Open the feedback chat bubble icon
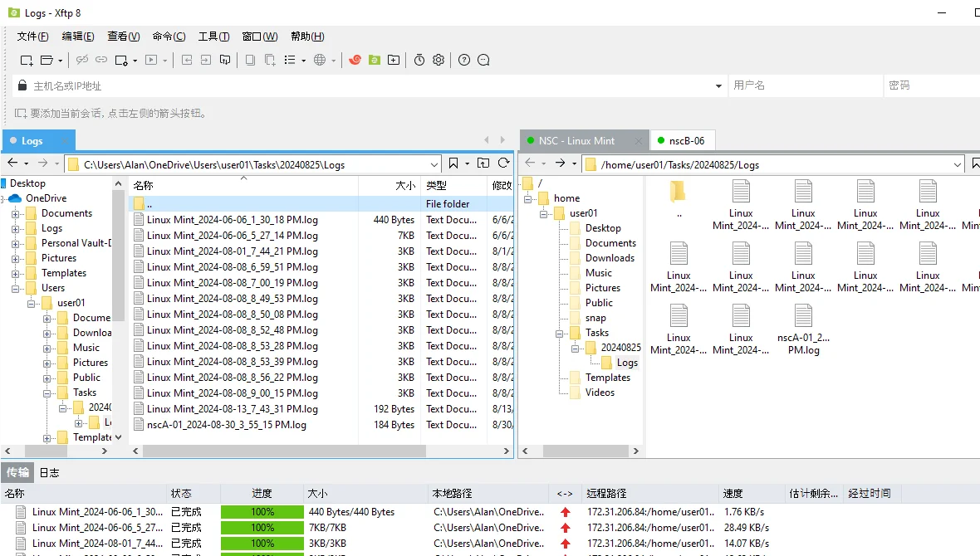 tap(482, 60)
